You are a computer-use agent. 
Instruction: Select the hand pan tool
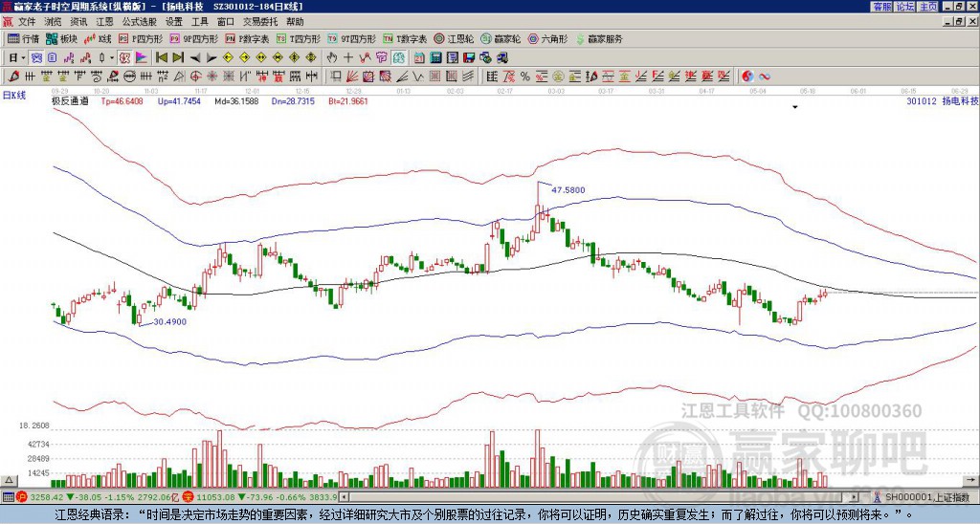(x=331, y=57)
